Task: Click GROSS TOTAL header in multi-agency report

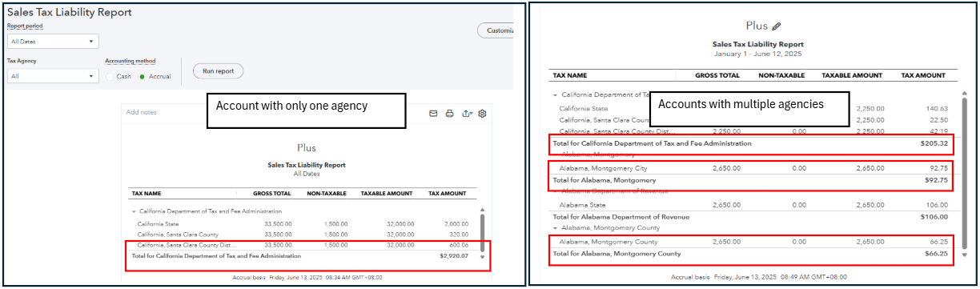Action: click(x=717, y=75)
